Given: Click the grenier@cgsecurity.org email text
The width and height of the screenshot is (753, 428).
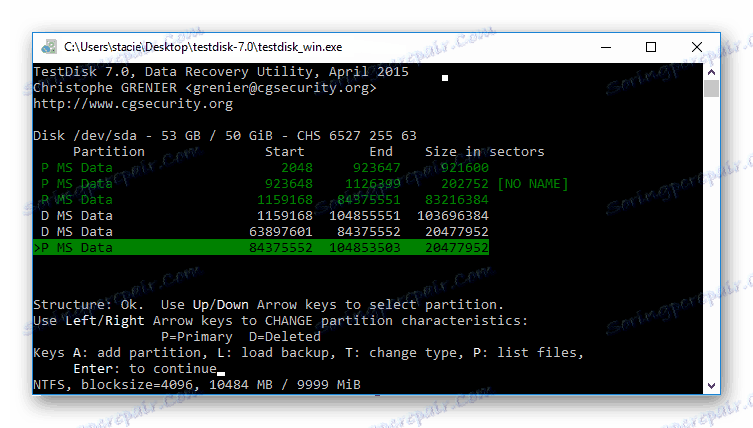Looking at the screenshot, I should click(281, 88).
